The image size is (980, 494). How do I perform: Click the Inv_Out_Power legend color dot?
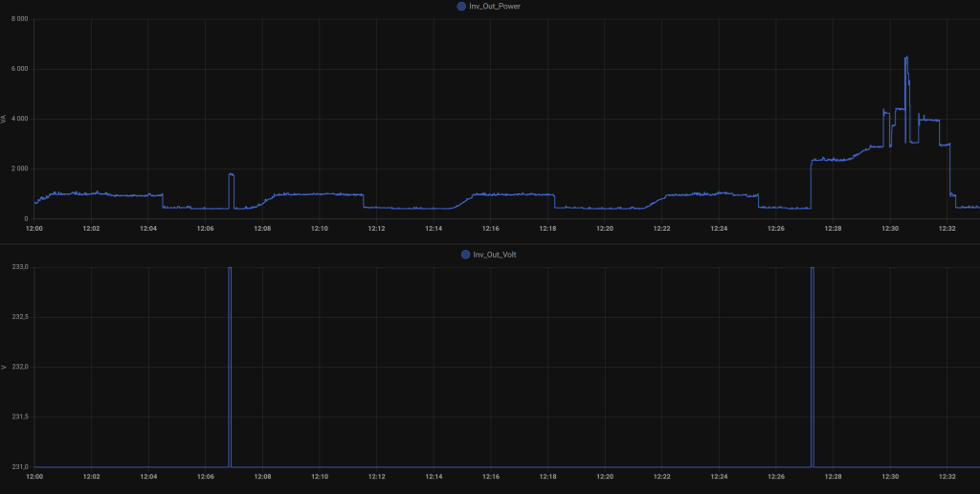pyautogui.click(x=461, y=7)
